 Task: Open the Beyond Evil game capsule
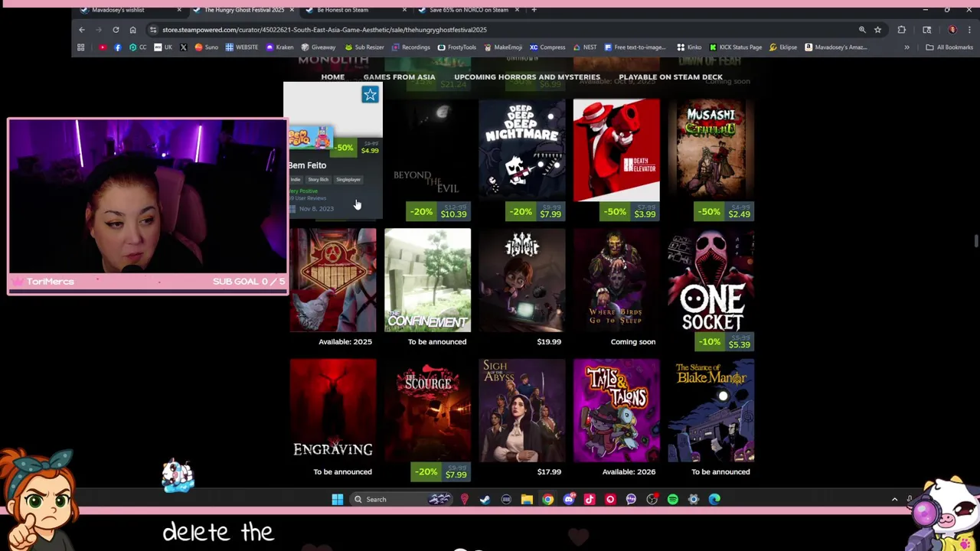coord(427,150)
